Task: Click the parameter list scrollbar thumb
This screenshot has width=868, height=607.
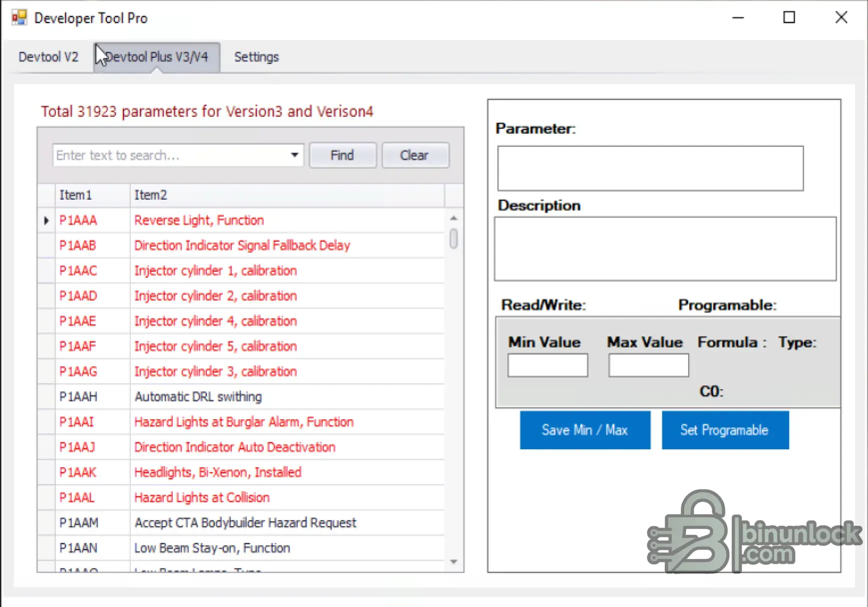Action: click(x=453, y=238)
